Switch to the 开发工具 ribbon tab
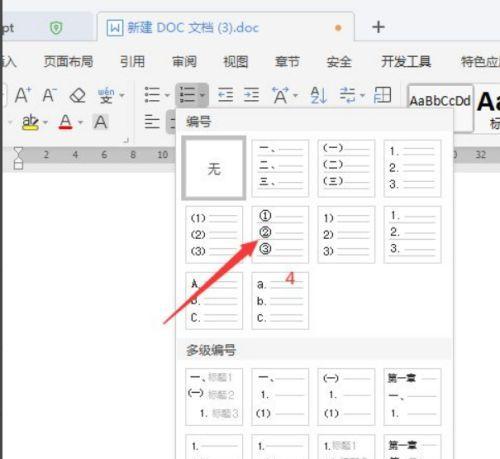The image size is (500, 459). (x=406, y=62)
